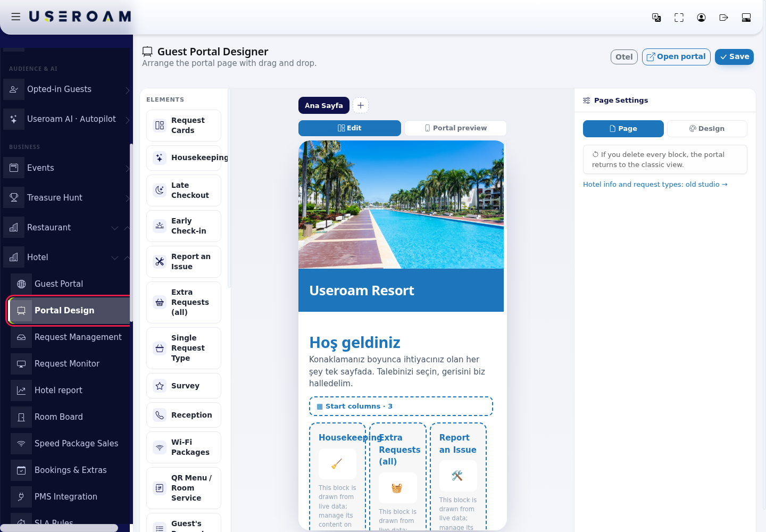Open the user profile icon
Screen dimensions: 766x532
[x=701, y=18]
